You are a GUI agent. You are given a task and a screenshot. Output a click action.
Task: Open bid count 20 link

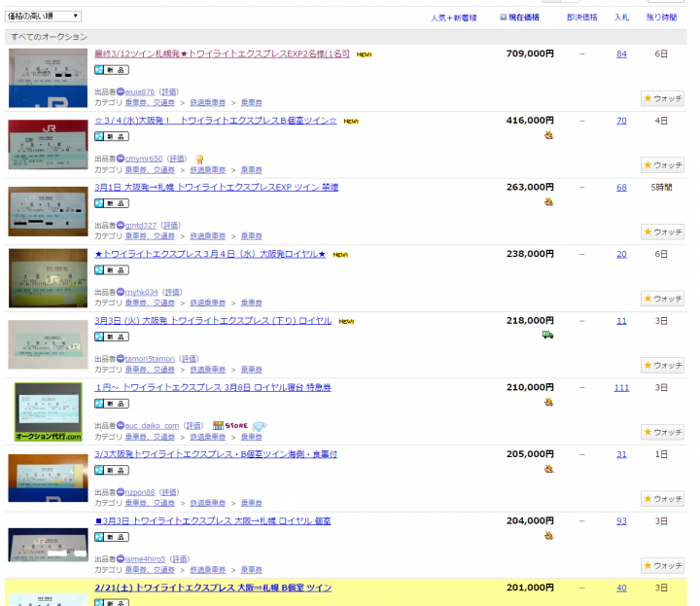pyautogui.click(x=621, y=254)
